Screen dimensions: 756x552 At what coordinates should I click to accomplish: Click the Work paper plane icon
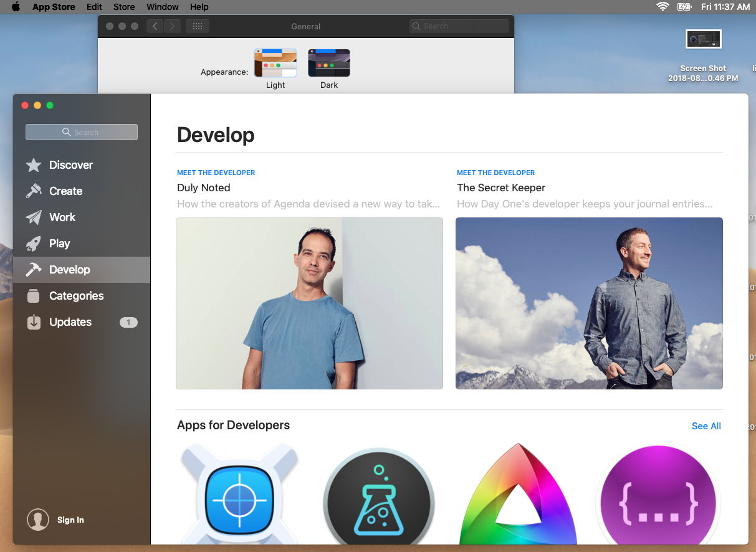(34, 217)
